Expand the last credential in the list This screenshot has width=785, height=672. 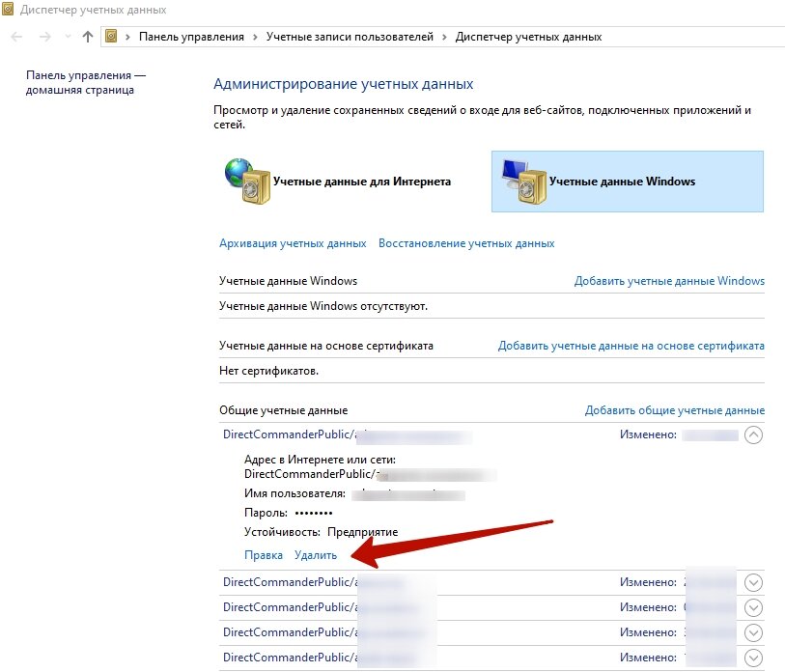tap(753, 658)
